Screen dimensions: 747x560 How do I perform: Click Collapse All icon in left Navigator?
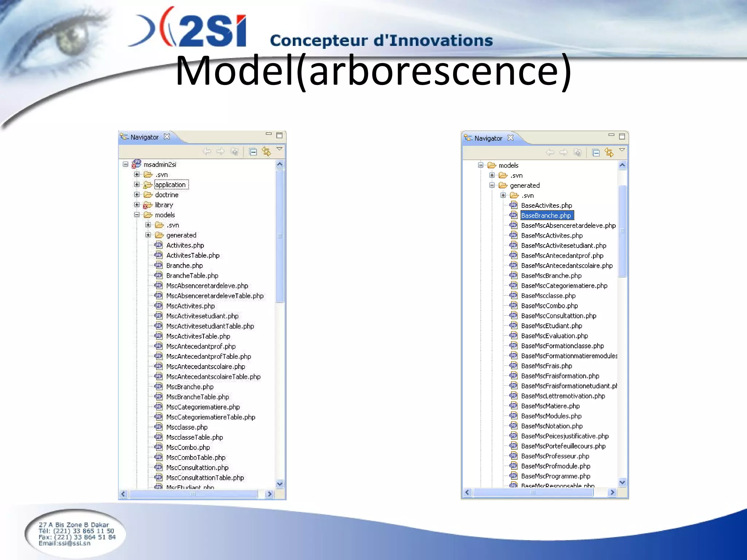click(x=253, y=152)
